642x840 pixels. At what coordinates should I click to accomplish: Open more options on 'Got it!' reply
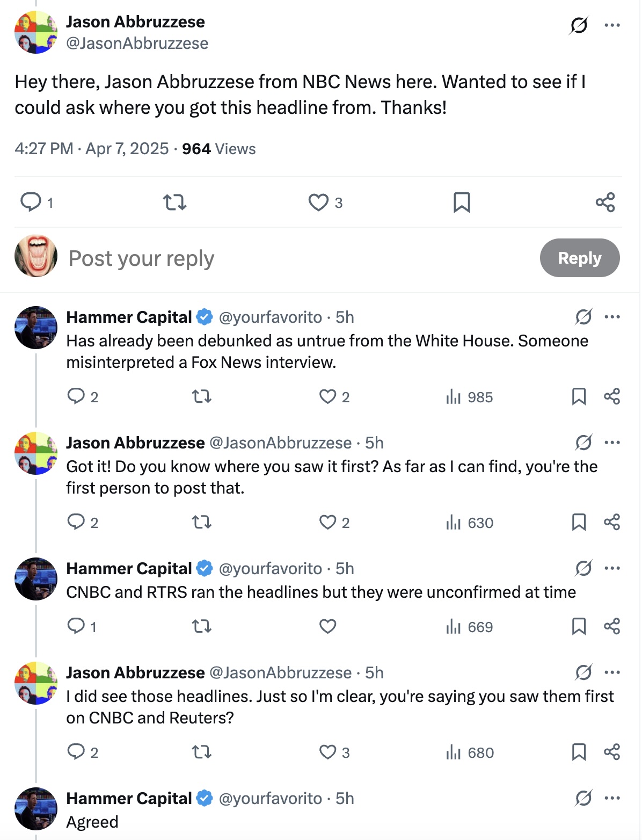coord(612,443)
